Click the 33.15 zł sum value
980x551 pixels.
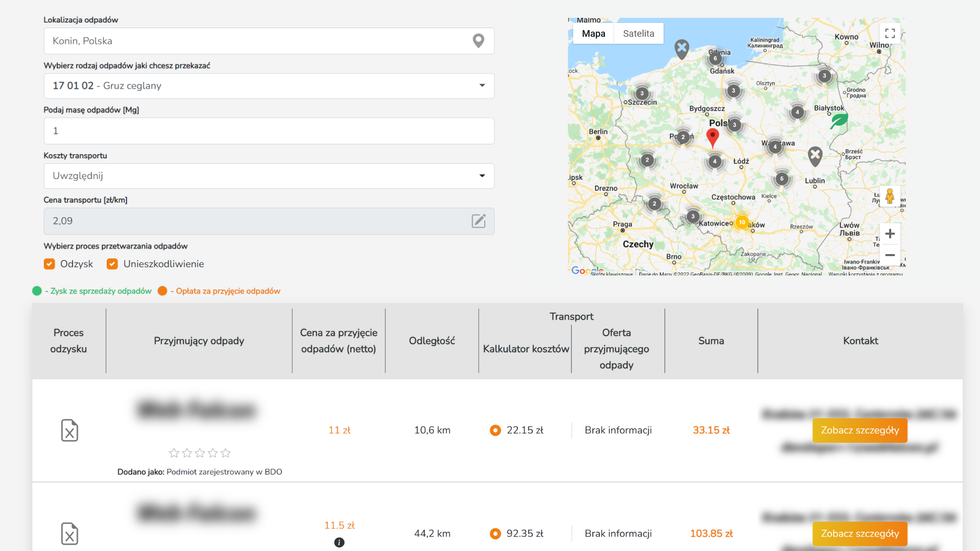(x=711, y=430)
